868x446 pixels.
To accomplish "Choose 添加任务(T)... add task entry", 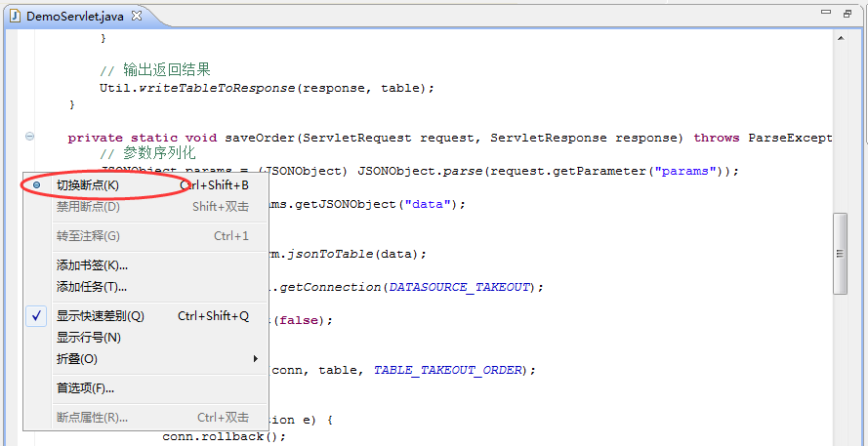I will point(146,287).
